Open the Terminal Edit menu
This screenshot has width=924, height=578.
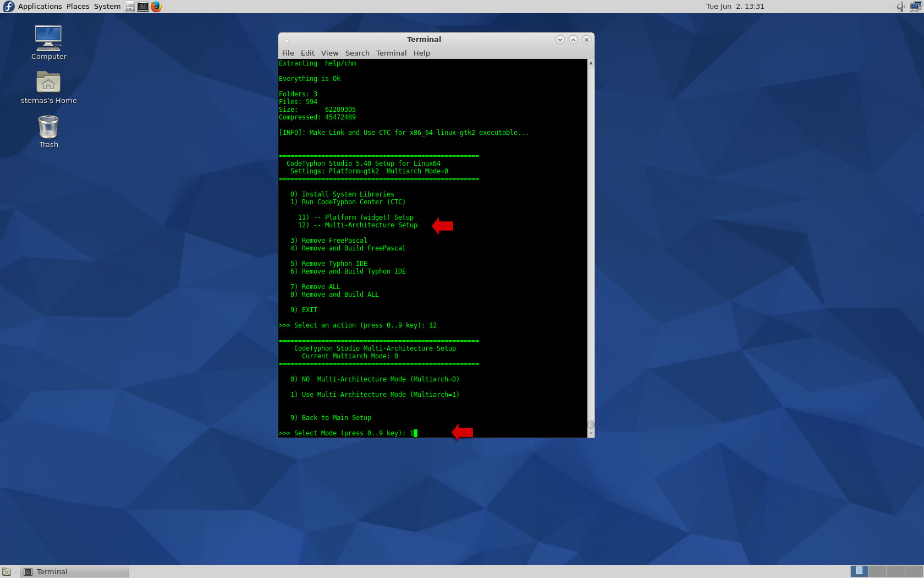307,53
